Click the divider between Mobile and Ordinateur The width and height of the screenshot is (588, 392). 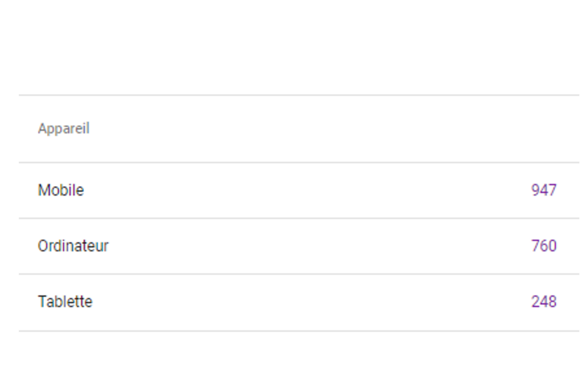click(299, 218)
